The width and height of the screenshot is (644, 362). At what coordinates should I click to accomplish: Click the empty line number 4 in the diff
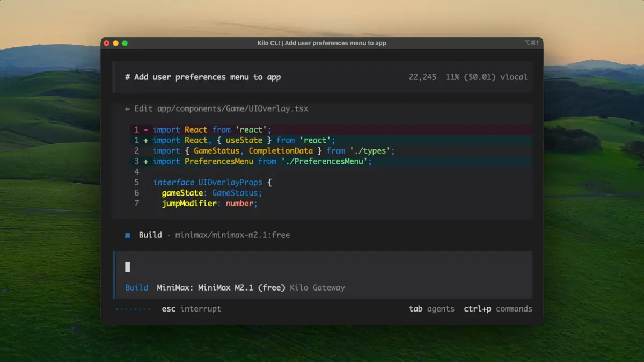[x=137, y=172]
